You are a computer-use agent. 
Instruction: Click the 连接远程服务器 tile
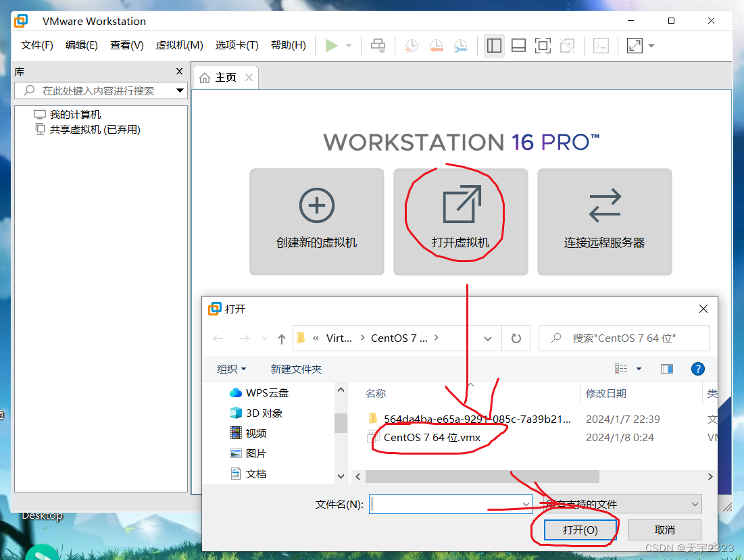pos(605,222)
